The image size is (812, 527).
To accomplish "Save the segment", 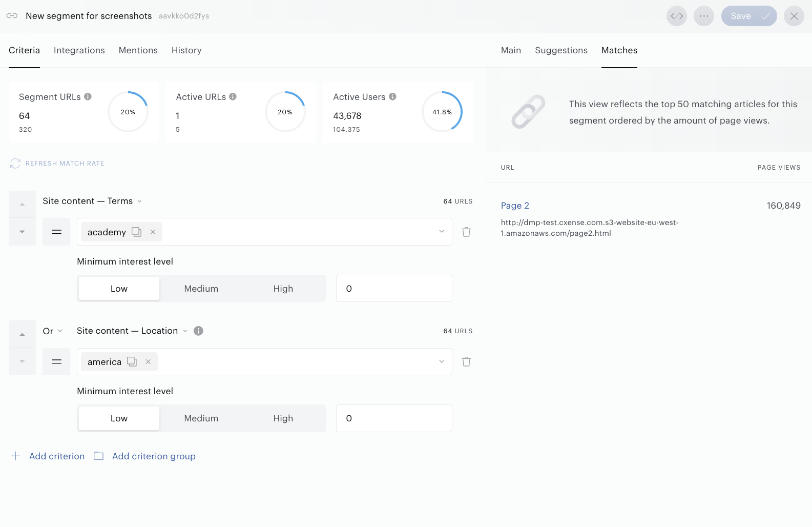I will pyautogui.click(x=749, y=16).
